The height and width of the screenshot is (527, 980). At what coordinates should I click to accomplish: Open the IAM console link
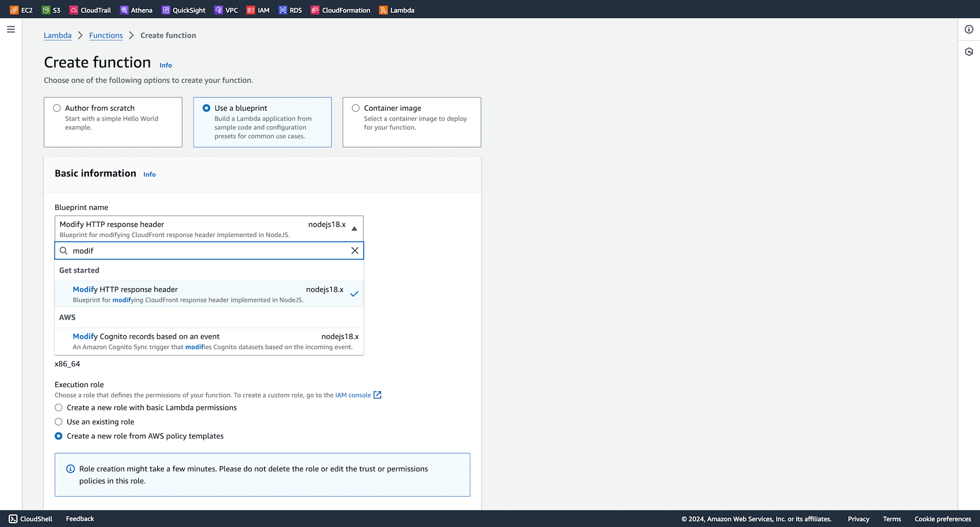353,395
